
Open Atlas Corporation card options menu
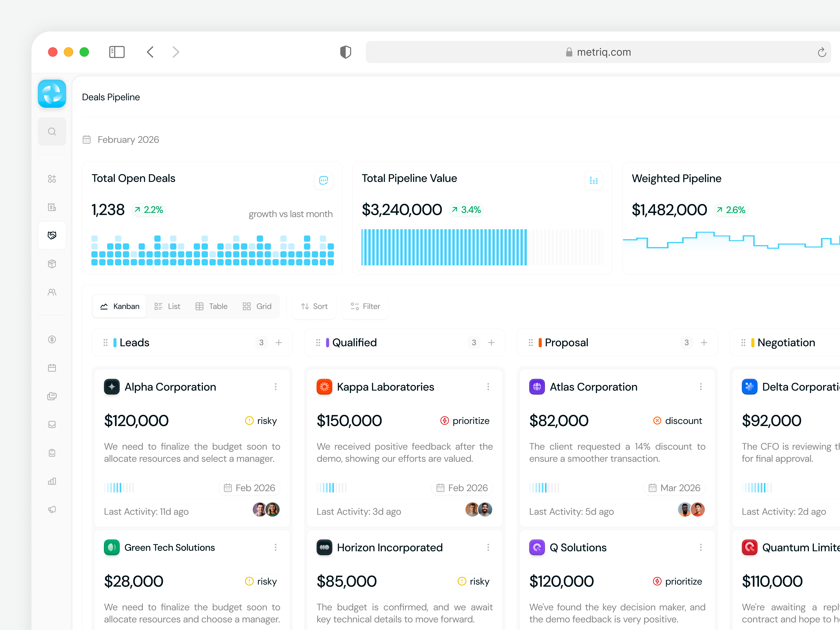701,387
